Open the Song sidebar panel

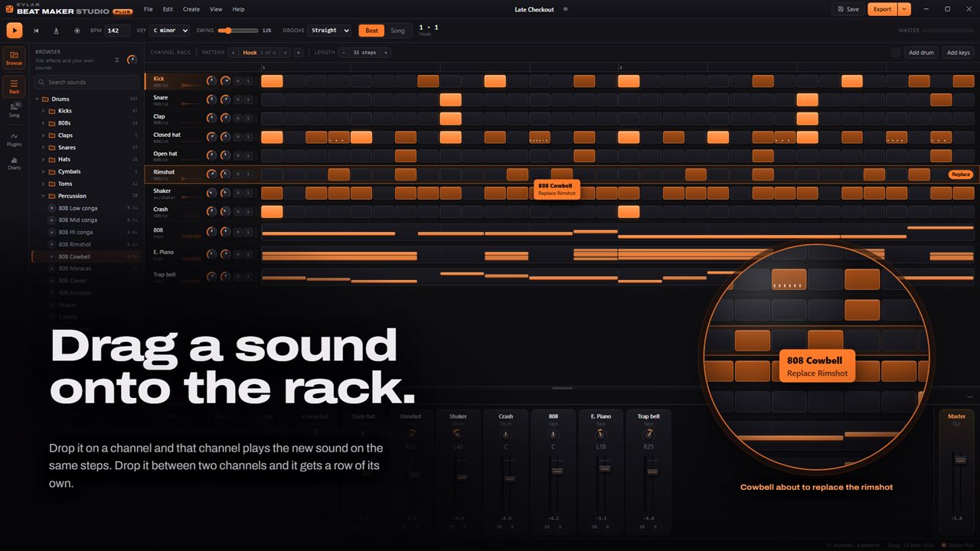(15, 112)
